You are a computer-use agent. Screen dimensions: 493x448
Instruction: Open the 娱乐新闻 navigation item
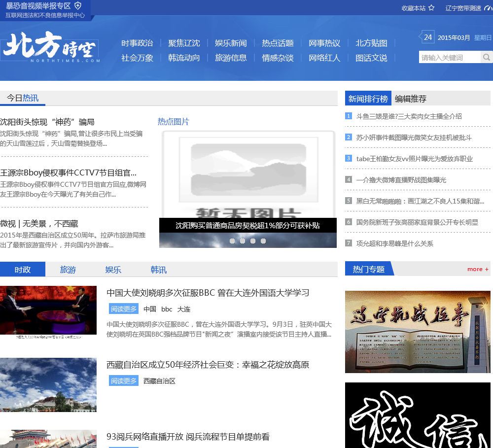tap(231, 43)
